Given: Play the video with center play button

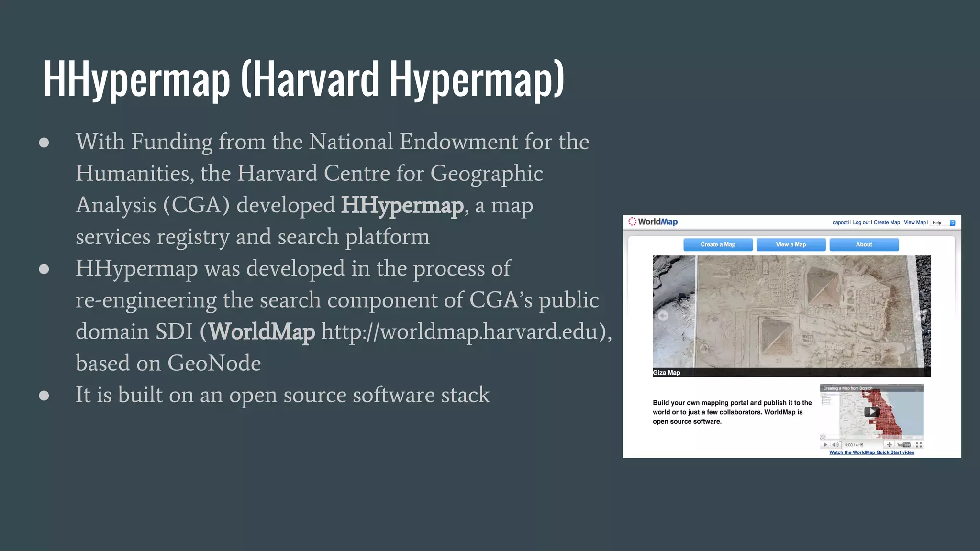Looking at the screenshot, I should coord(871,412).
